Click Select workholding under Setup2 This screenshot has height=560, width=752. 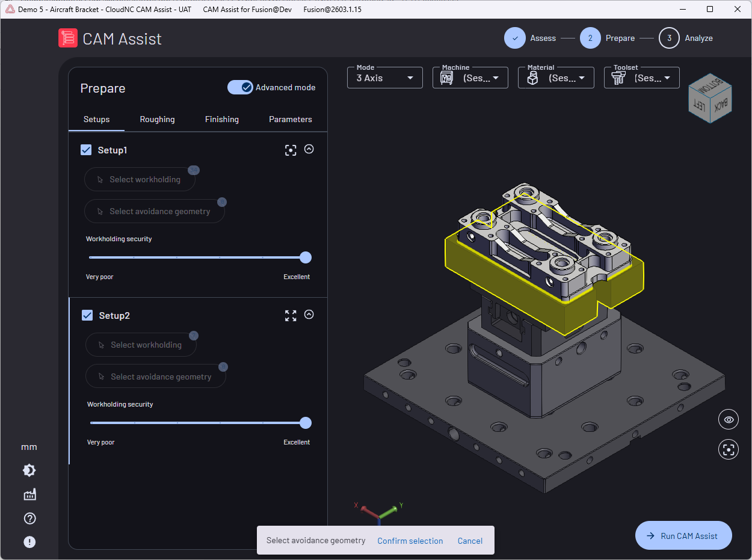pyautogui.click(x=141, y=345)
